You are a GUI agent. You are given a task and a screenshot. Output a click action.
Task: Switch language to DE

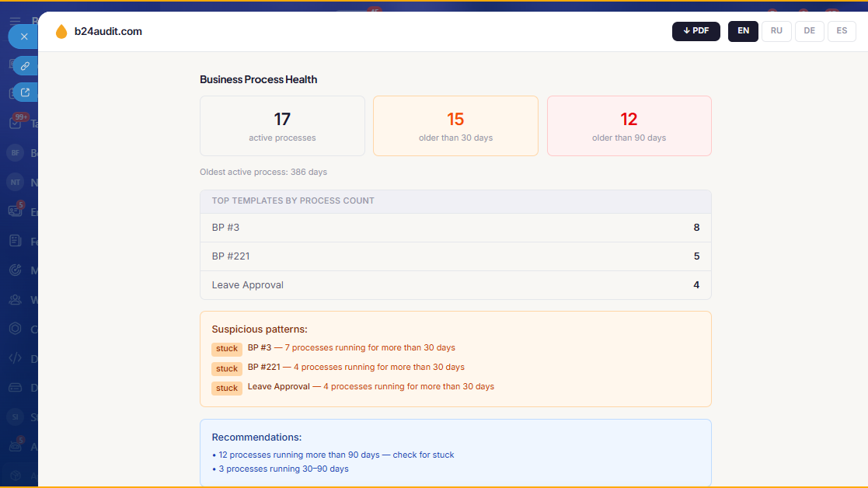click(x=809, y=31)
